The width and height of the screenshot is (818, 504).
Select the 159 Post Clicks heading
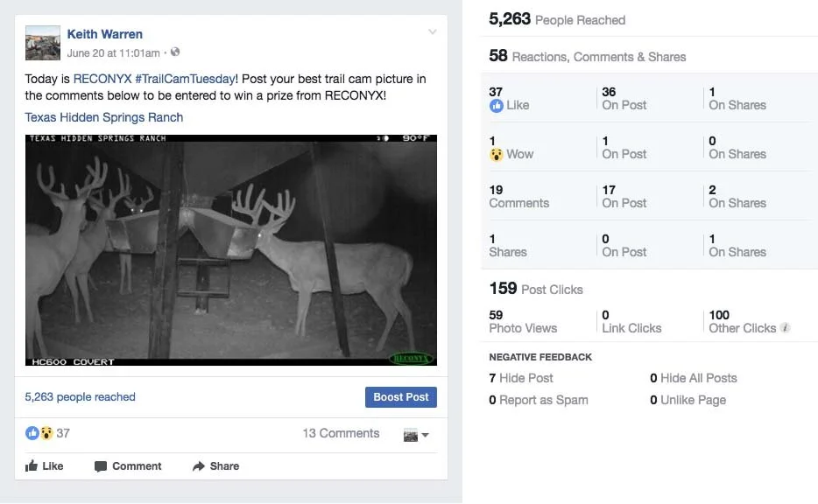536,289
